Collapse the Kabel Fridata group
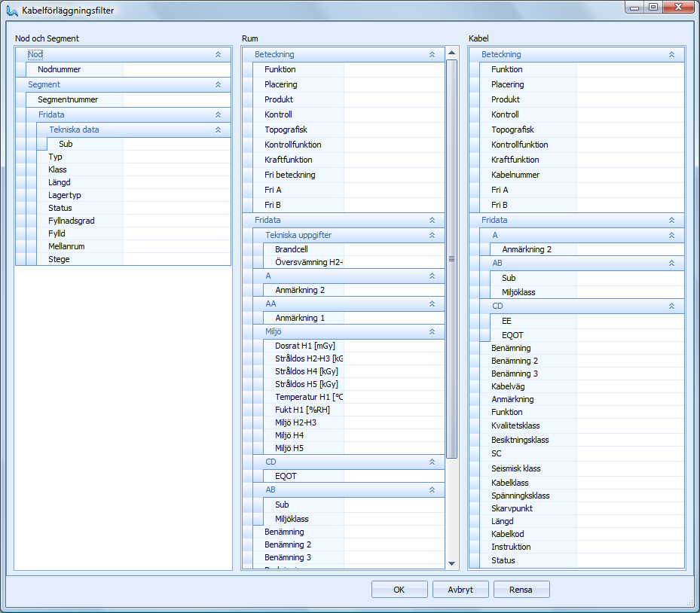 pos(671,220)
